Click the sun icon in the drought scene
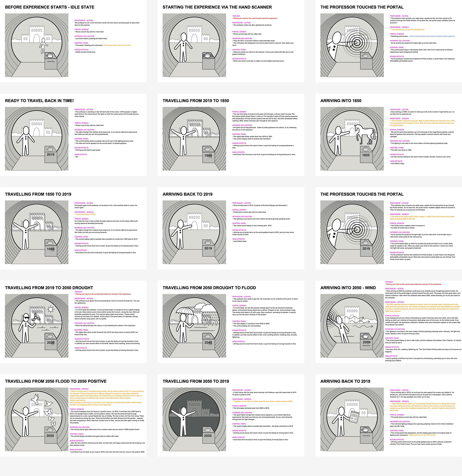The width and height of the screenshot is (462, 476). (51, 309)
